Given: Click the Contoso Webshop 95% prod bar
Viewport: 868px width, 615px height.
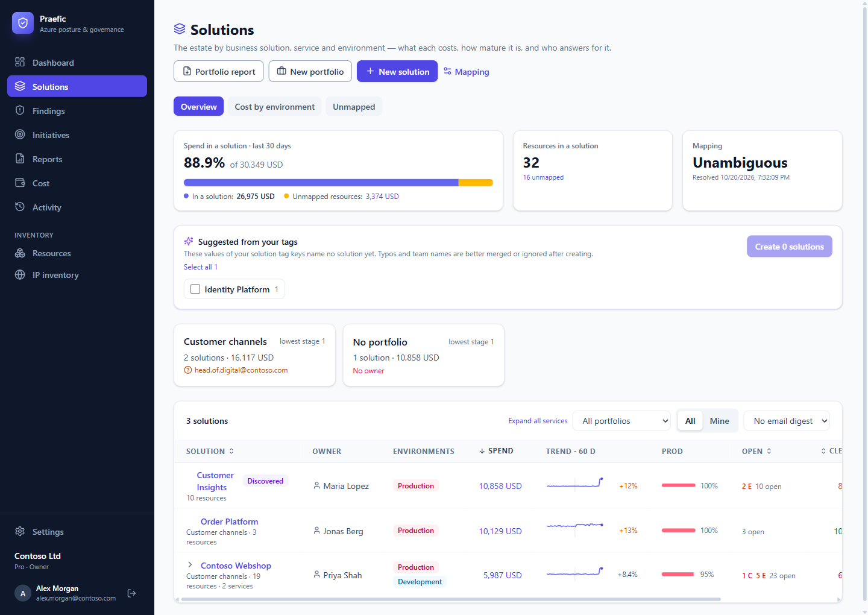Looking at the screenshot, I should tap(678, 575).
